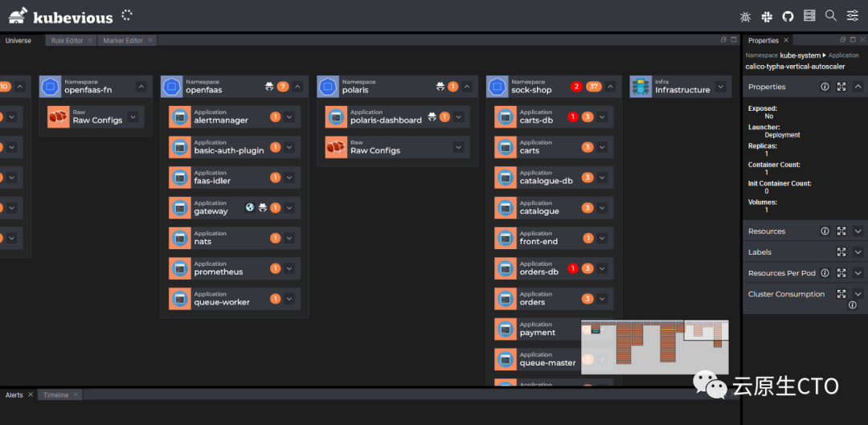
Task: Select the nats application
Action: tap(235, 238)
